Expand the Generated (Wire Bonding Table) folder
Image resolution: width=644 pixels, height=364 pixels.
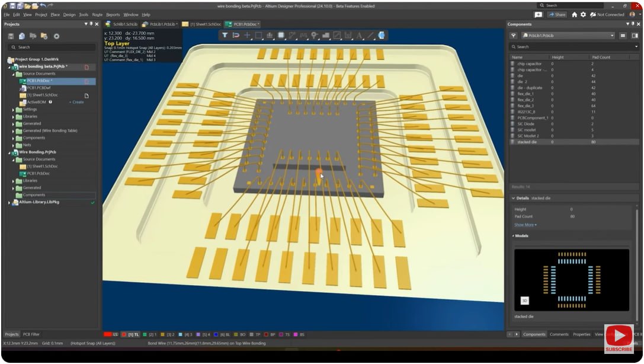(x=13, y=131)
